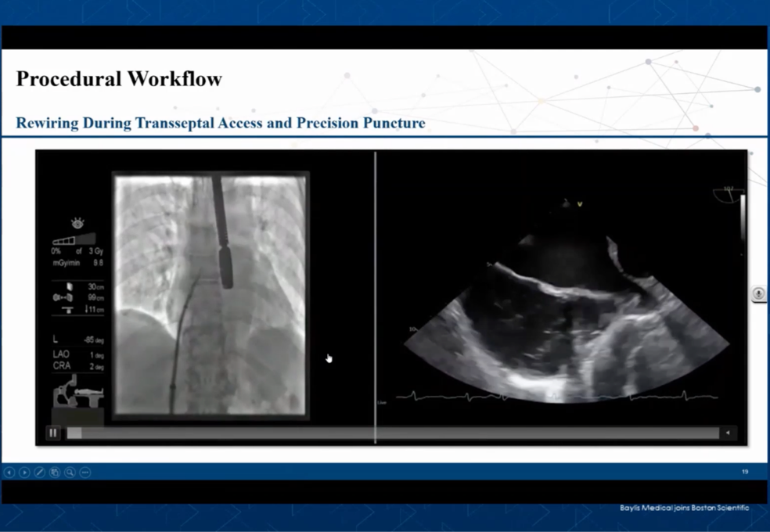The width and height of the screenshot is (770, 532).
Task: Advance to next slide arrow
Action: [x=24, y=473]
